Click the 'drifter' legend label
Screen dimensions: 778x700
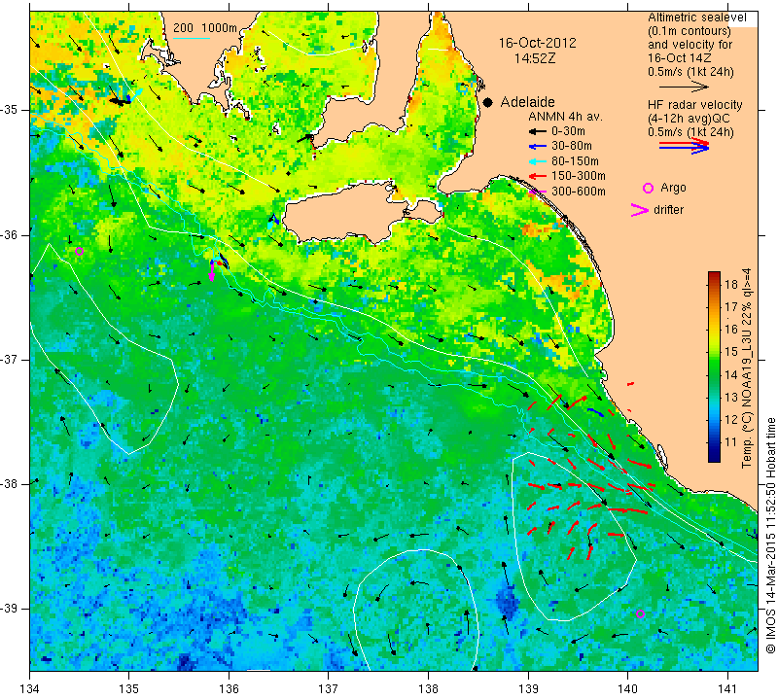[668, 210]
